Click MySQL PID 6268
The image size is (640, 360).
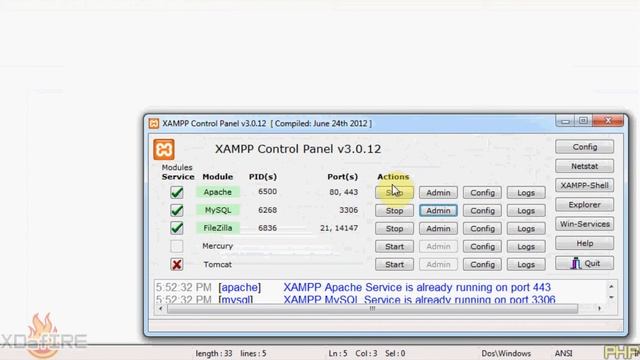pyautogui.click(x=267, y=210)
